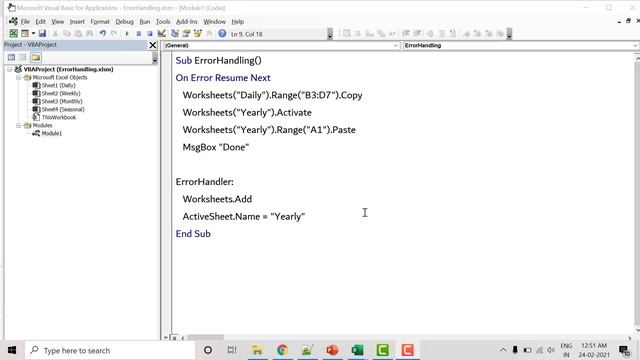This screenshot has width=640, height=360.
Task: Open the Insert object dropdown arrow
Action: pos(33,33)
